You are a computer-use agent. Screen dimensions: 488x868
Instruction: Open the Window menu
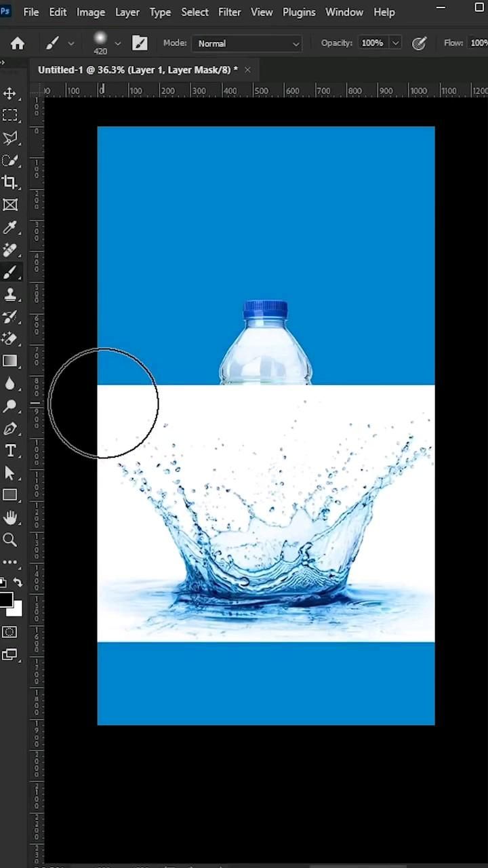point(344,12)
